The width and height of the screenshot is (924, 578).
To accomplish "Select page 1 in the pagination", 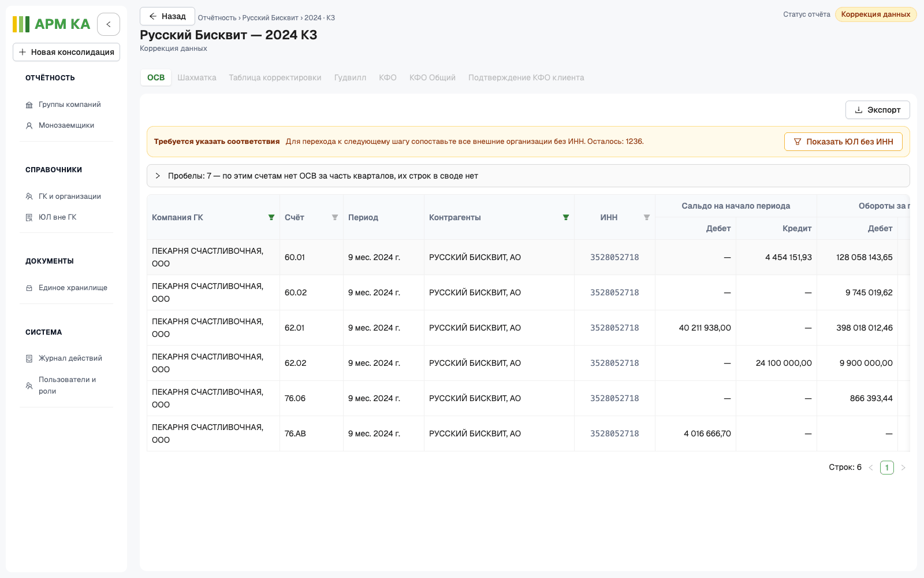I will 887,468.
